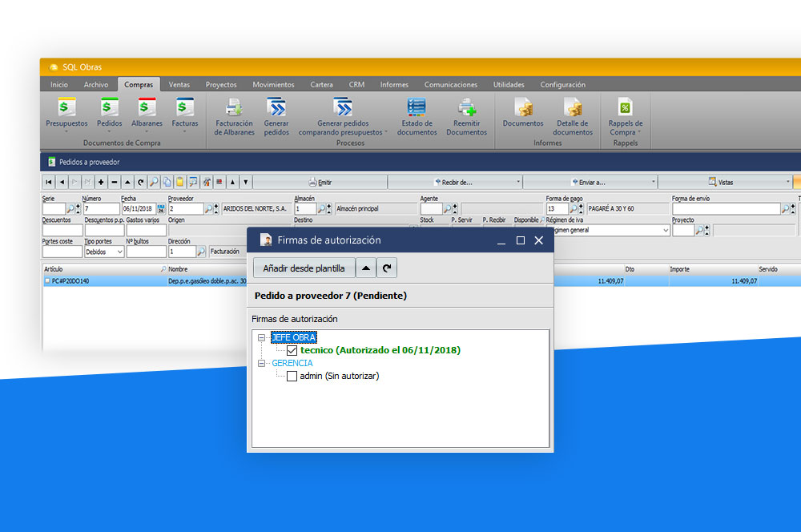Collapse the JEFE OBRA tree node
This screenshot has width=801, height=532.
262,337
